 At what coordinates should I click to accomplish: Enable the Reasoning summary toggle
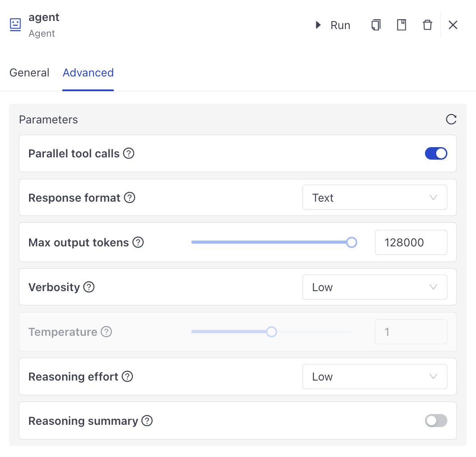click(436, 421)
